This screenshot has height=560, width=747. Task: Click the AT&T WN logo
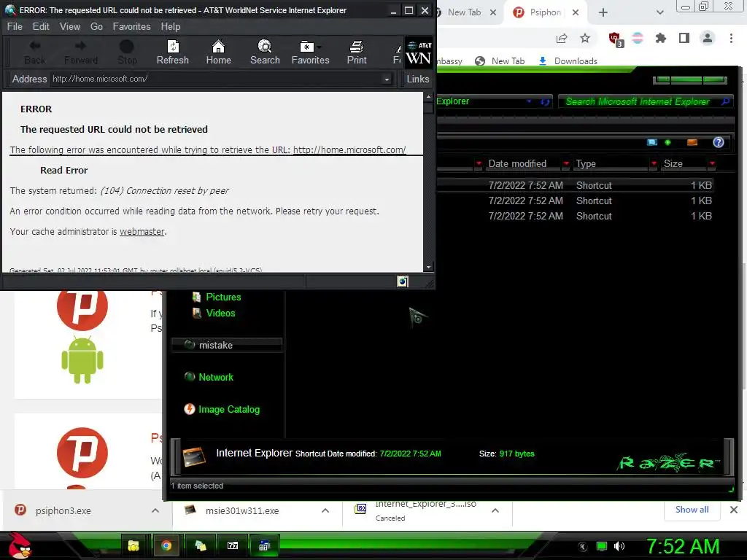coord(418,52)
